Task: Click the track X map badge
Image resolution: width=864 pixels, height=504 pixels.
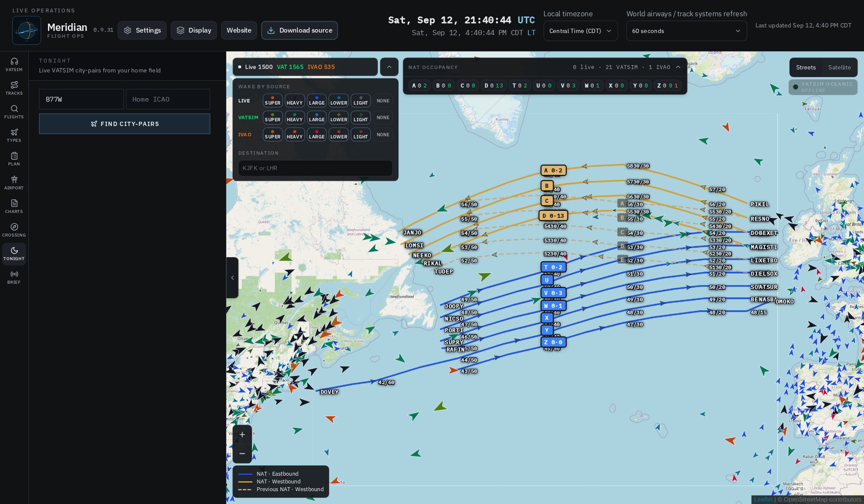Action: pos(546,318)
